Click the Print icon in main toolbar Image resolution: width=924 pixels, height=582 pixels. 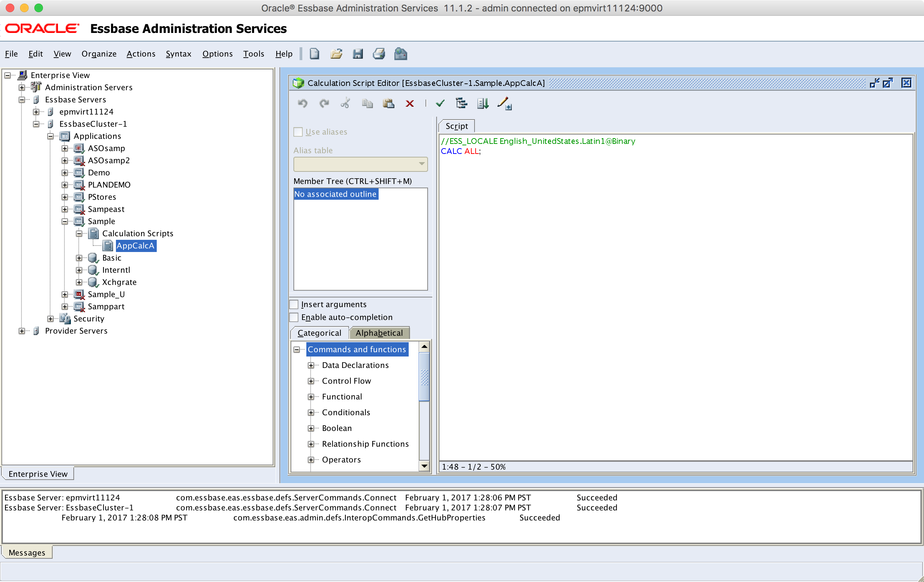coord(379,54)
